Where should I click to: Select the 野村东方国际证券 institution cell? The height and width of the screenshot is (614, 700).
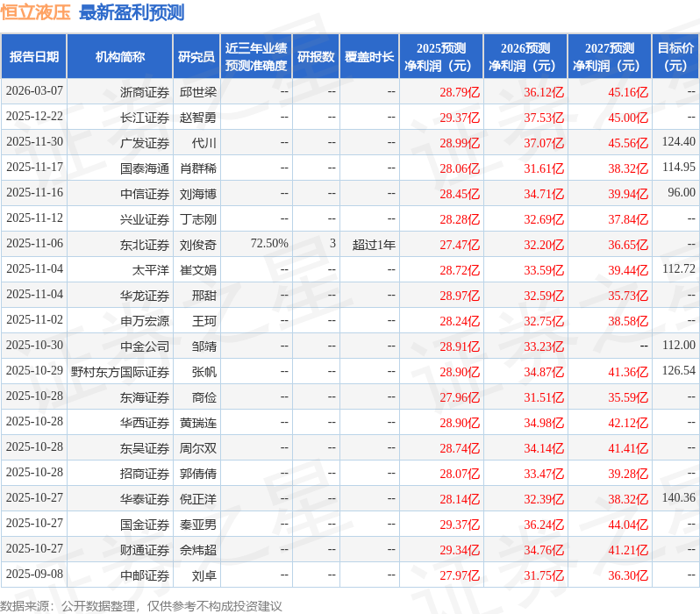coord(120,372)
